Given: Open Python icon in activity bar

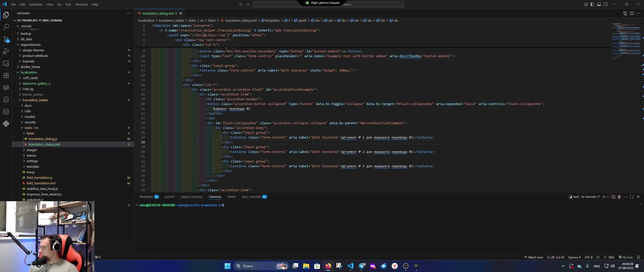Looking at the screenshot, I should [x=6, y=124].
